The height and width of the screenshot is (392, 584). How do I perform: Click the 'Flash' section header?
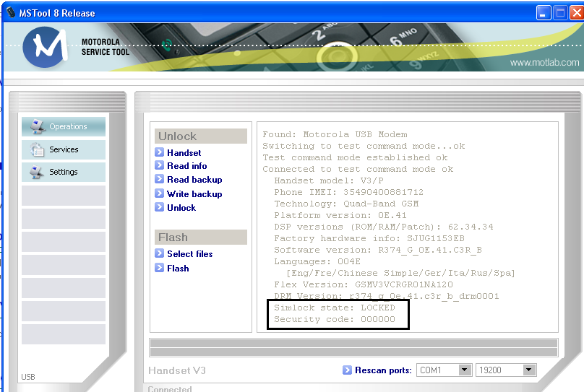point(201,238)
